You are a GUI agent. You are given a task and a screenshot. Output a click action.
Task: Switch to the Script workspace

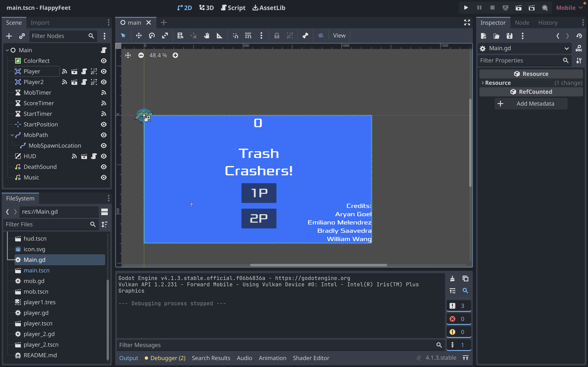(x=233, y=8)
